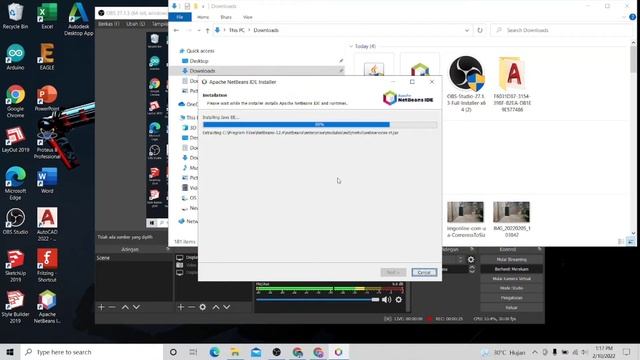Screen dimensions: 640x360
Task: Select the IMG_20220205 image thumbnail
Action: coord(511,219)
